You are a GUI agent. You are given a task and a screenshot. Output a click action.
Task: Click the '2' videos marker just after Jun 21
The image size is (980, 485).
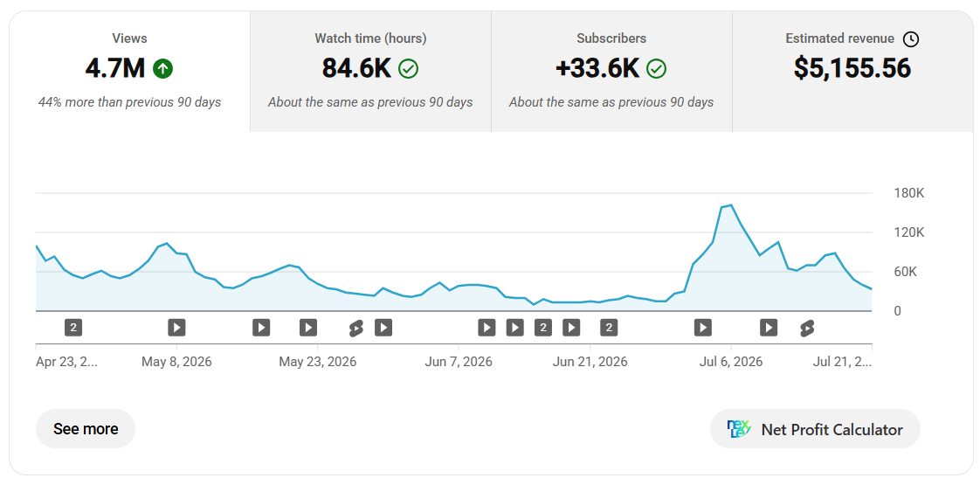(609, 327)
